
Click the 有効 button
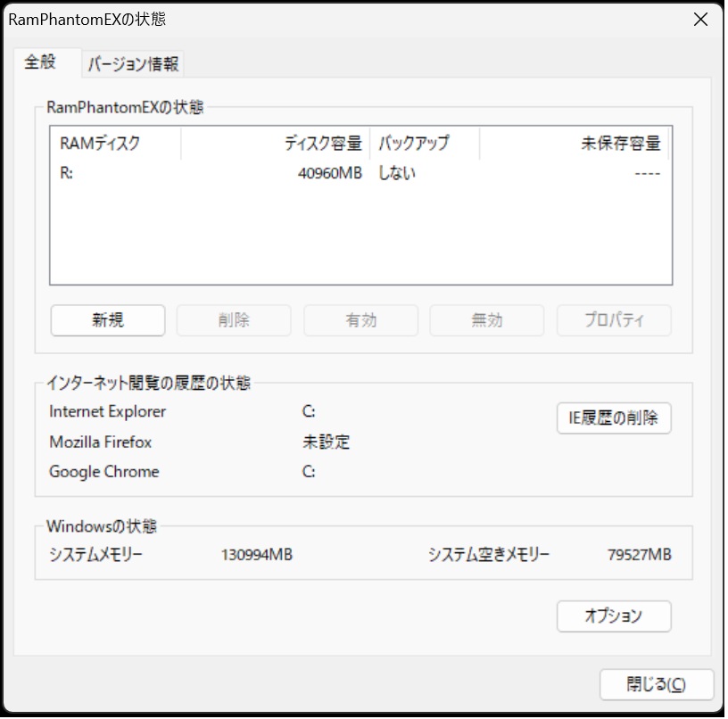tap(360, 320)
